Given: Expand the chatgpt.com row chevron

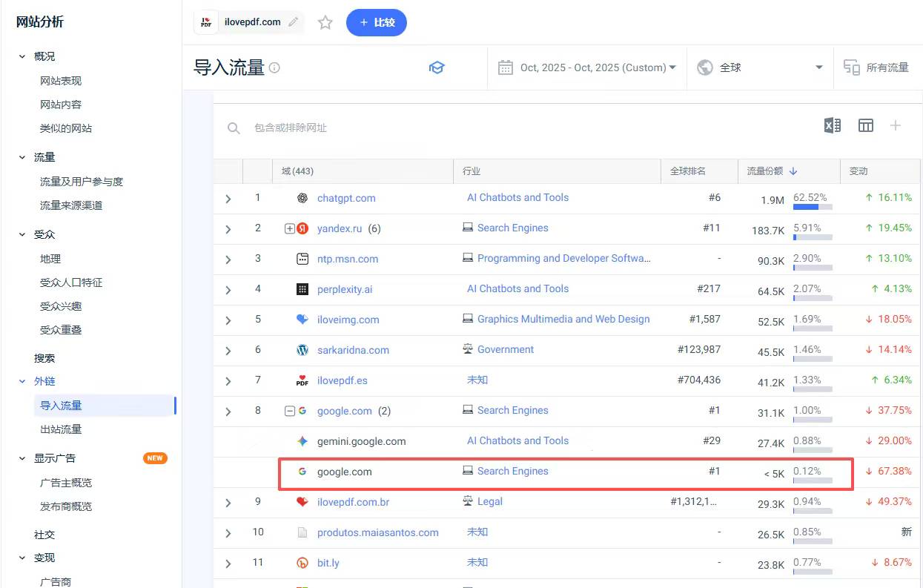Looking at the screenshot, I should click(x=228, y=199).
